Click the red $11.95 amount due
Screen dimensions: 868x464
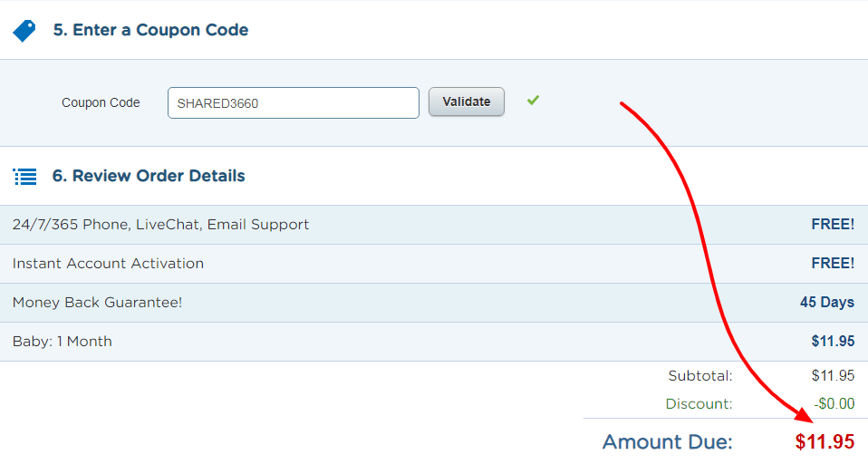click(825, 442)
